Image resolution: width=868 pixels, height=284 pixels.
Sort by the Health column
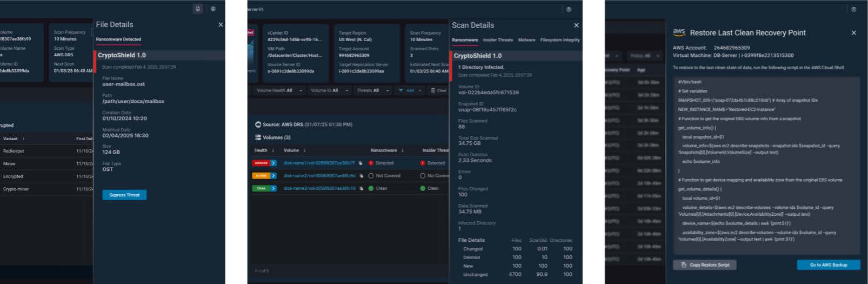264,150
